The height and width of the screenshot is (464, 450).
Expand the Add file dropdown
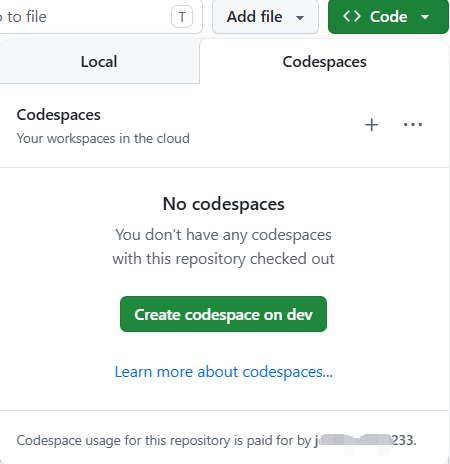[265, 17]
